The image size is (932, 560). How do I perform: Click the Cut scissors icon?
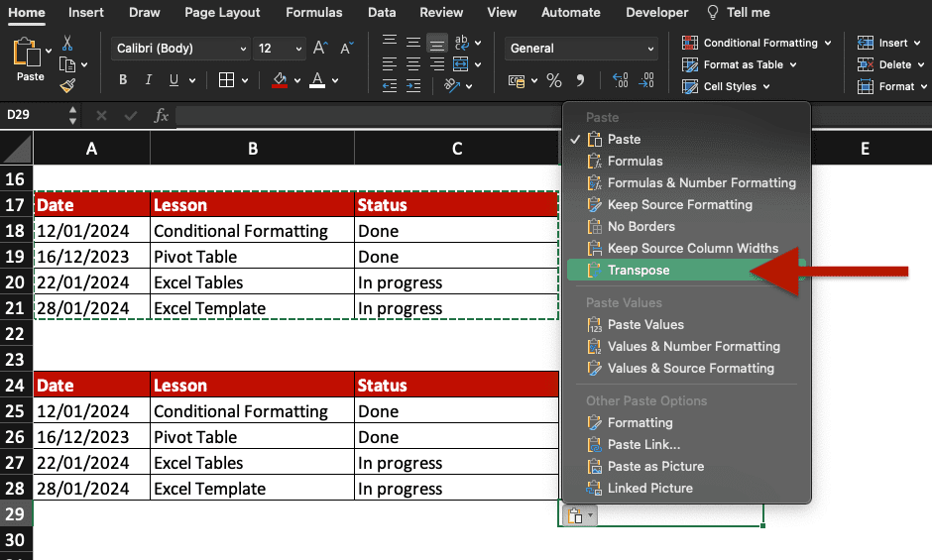click(67, 43)
